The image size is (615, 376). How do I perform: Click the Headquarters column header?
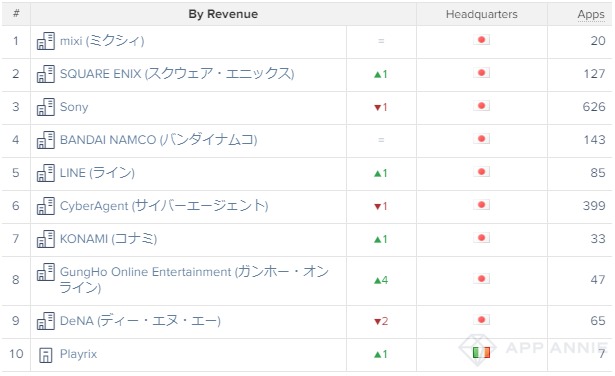click(482, 14)
